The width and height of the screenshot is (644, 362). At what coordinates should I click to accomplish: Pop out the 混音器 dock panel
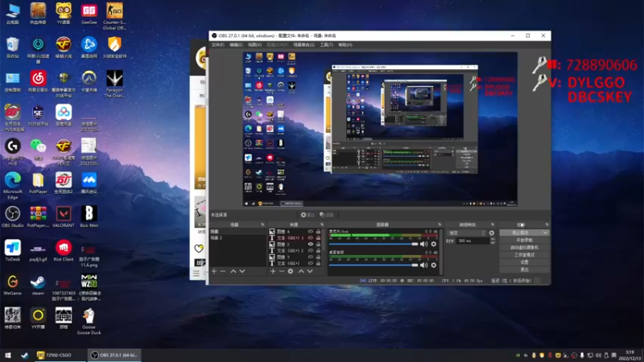pos(440,224)
